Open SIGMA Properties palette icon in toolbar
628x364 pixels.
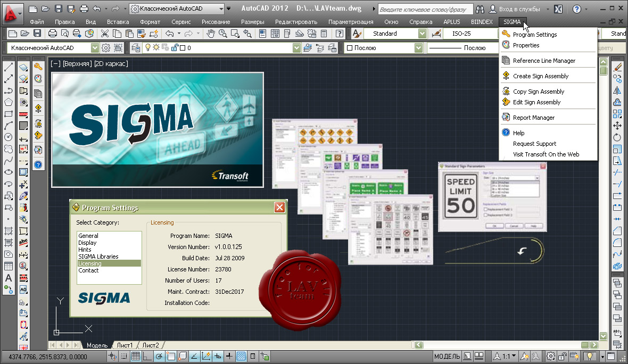(x=38, y=78)
